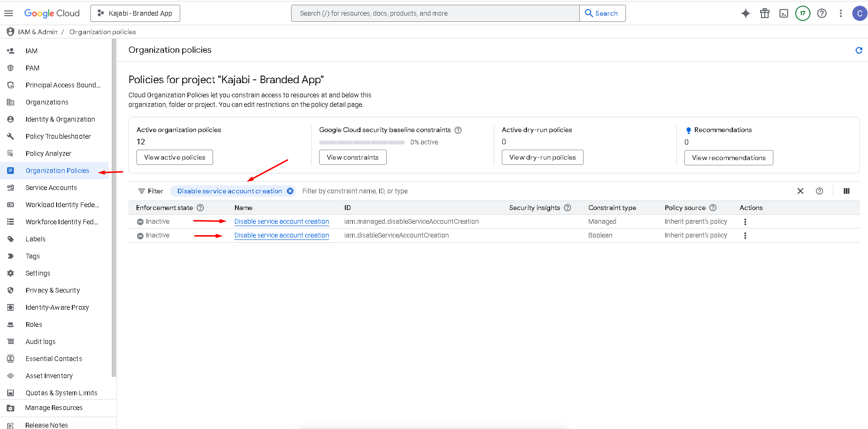Open PAM in the sidebar
Image resolution: width=868 pixels, height=429 pixels.
click(x=55, y=68)
